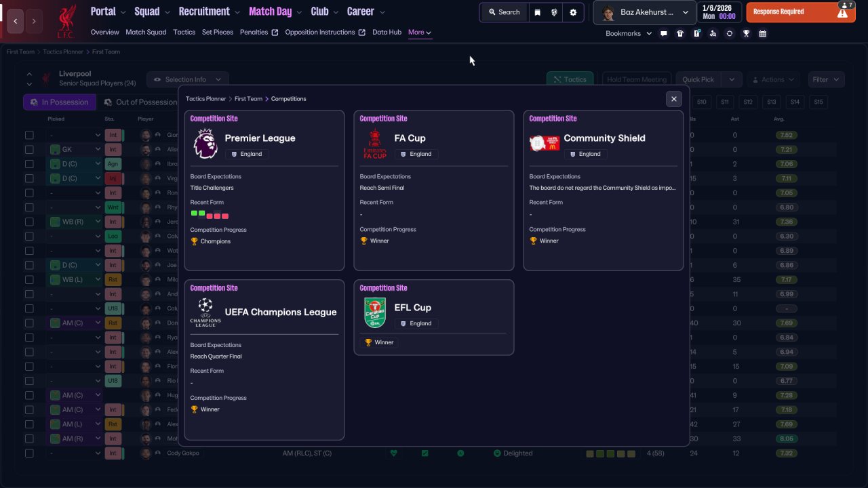
Task: Open Competition Site link on EFL Cup card
Action: coord(383,288)
